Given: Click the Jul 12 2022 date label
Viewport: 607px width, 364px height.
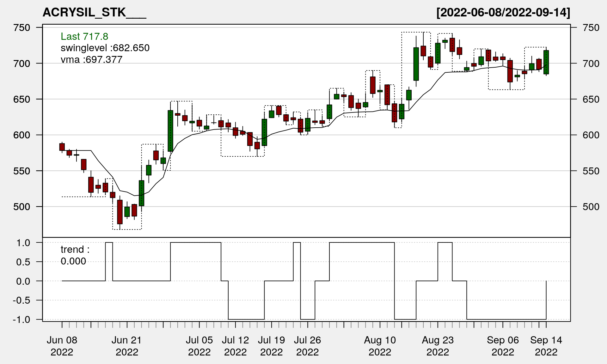Looking at the screenshot, I should 235,346.
